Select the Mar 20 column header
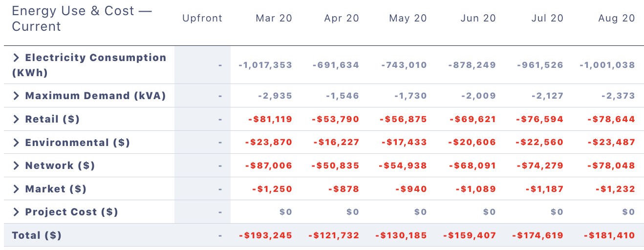Viewport: 644px width, 250px height. tap(274, 19)
